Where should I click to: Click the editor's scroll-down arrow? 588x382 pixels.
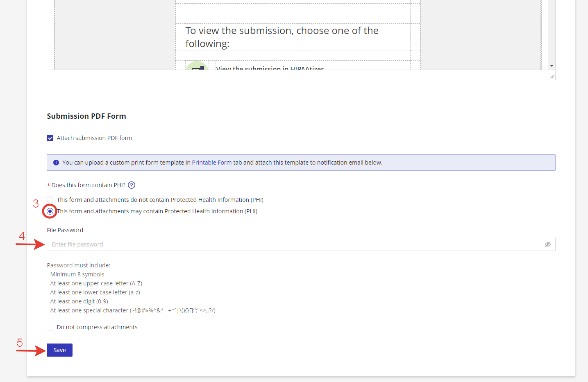tap(552, 66)
